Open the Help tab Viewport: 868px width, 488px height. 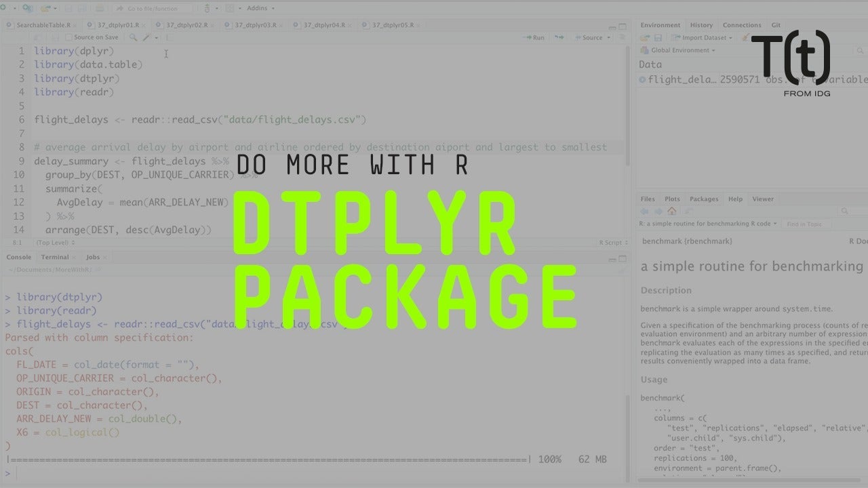pyautogui.click(x=735, y=199)
